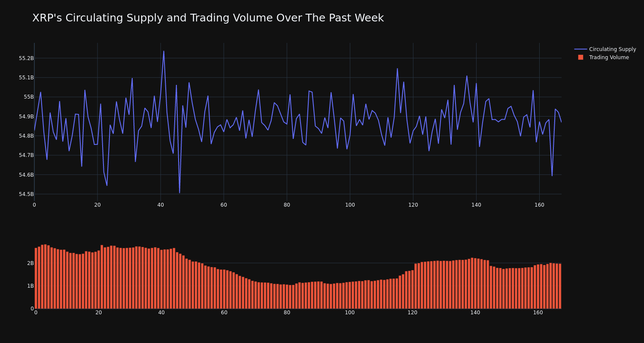Toggle the Circulating Supply legend entry
The height and width of the screenshot is (343, 644).
pos(605,49)
